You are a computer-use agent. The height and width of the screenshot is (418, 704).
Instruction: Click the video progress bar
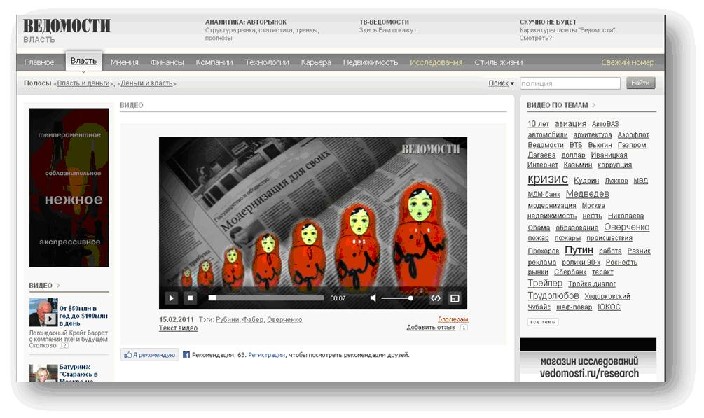coord(266,298)
